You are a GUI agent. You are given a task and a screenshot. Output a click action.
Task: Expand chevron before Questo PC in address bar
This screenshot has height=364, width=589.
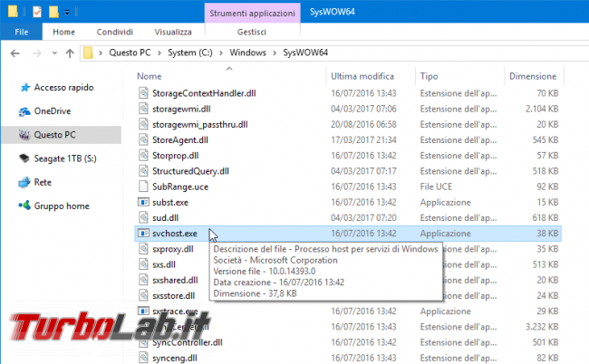[101, 53]
